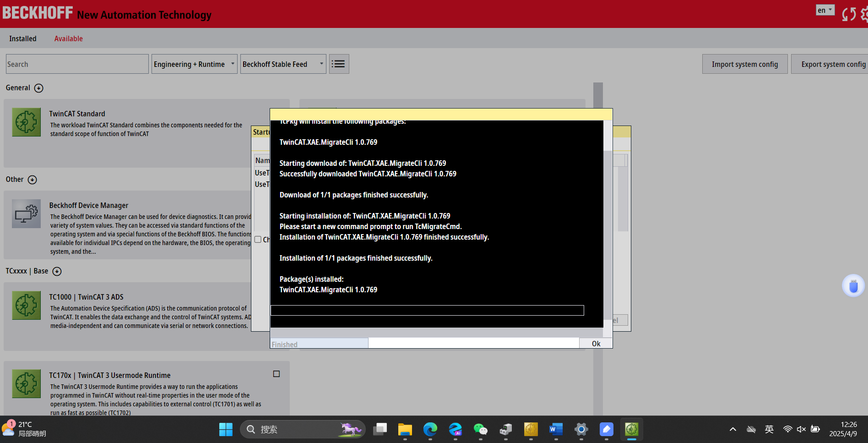The image size is (868, 443).
Task: Open the gear Settings app on taskbar
Action: click(x=581, y=429)
